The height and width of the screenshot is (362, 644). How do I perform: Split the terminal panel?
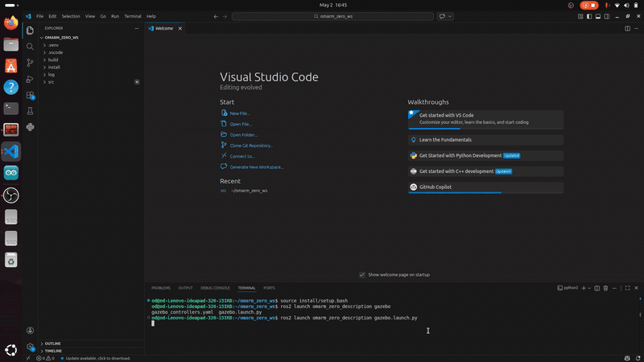coord(597,288)
